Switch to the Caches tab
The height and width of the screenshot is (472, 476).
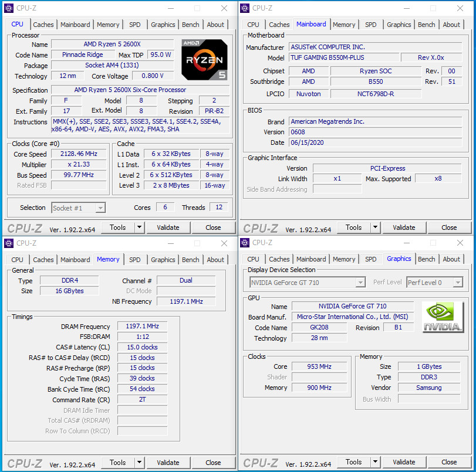click(x=43, y=24)
